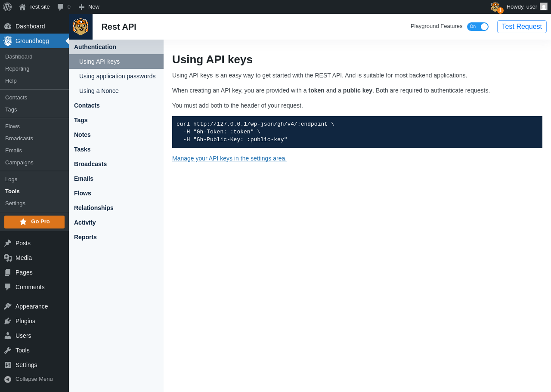This screenshot has width=551, height=392.
Task: Click the Test Request button
Action: click(522, 27)
